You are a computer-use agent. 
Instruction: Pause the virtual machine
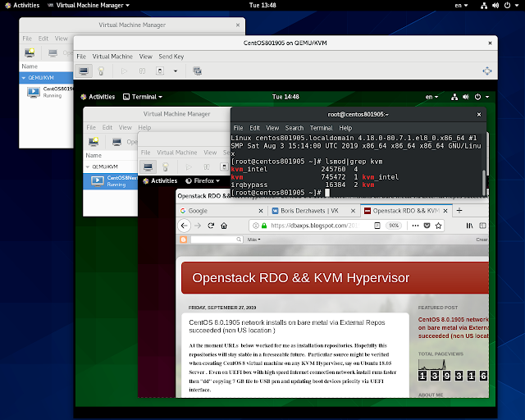(x=142, y=71)
